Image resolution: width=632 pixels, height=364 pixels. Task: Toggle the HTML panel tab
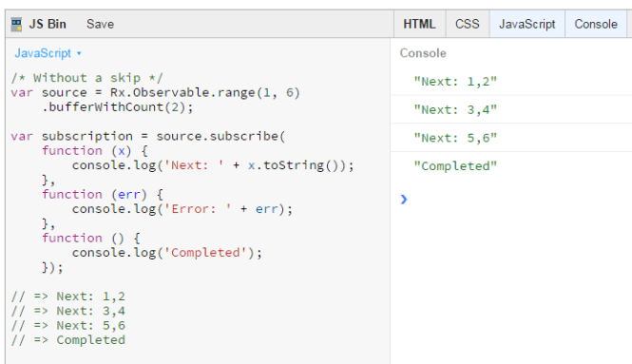coord(419,24)
